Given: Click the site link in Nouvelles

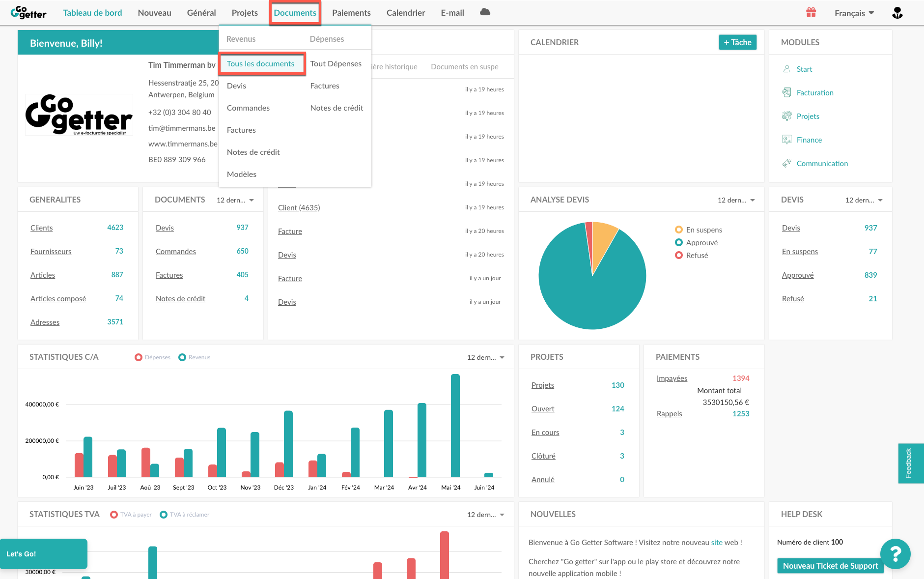Looking at the screenshot, I should point(717,543).
